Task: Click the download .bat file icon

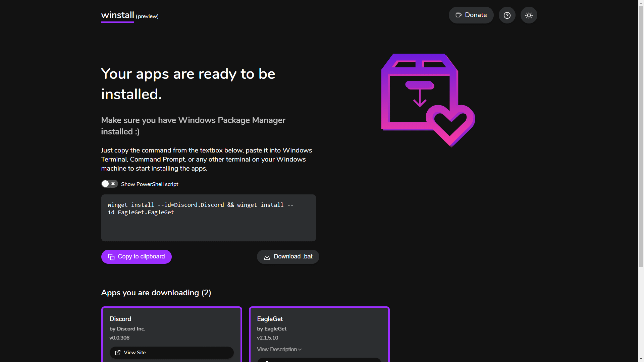Action: coord(267,257)
